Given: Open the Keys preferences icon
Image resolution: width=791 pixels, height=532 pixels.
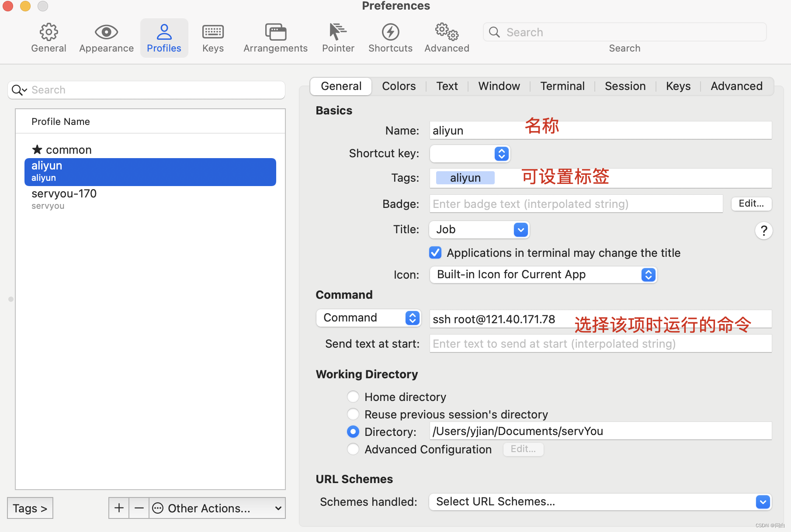Looking at the screenshot, I should pos(212,38).
